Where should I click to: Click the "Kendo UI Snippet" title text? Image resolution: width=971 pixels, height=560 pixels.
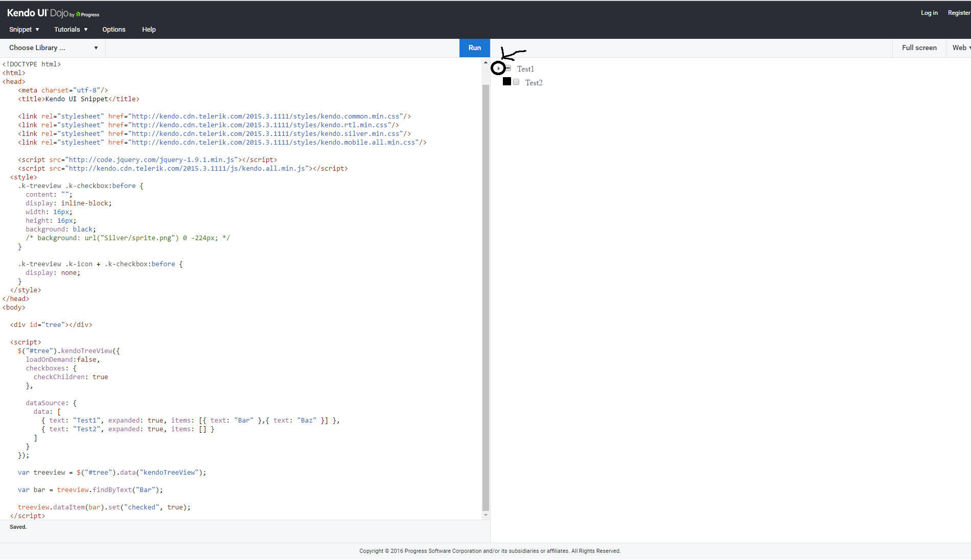(77, 99)
